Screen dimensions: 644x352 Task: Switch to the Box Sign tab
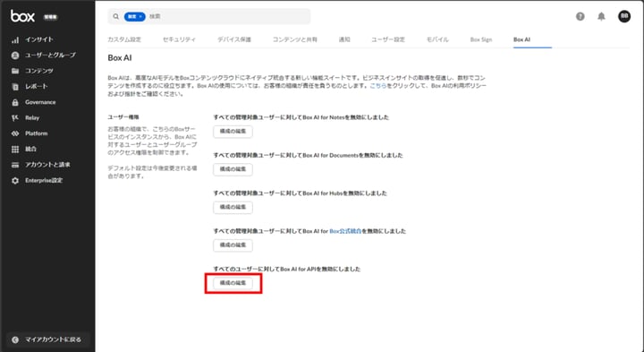481,39
